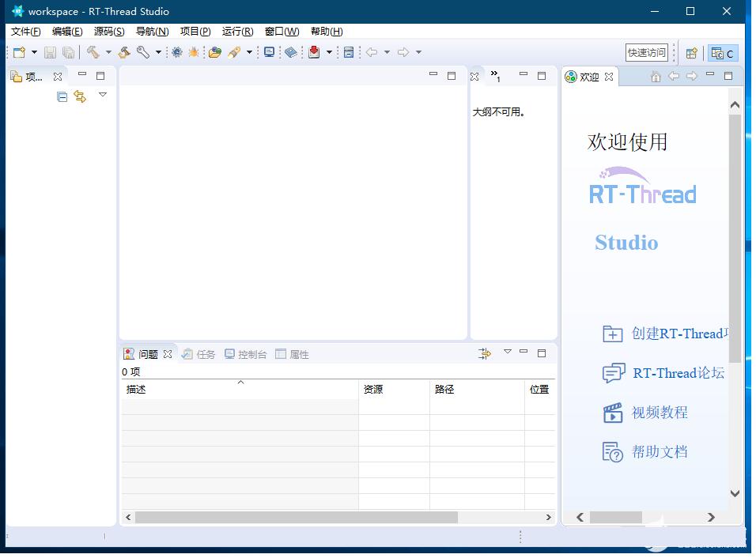Screen dimensions: 756x558
Task: Click the pen-shaped toolbar icon
Action: coord(234,52)
